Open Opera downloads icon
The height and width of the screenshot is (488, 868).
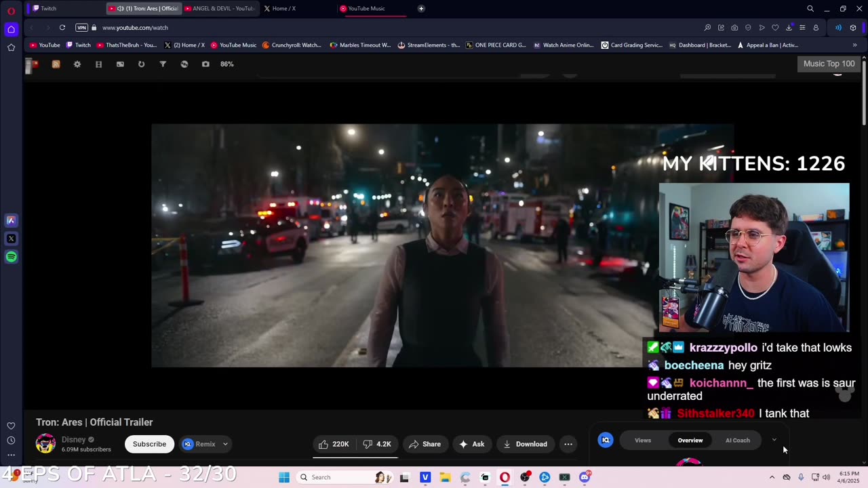point(789,28)
